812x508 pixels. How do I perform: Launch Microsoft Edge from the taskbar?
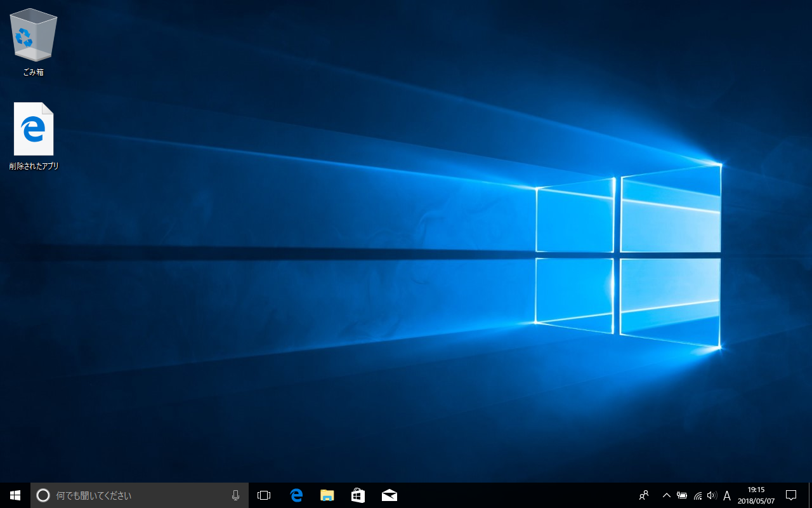pyautogui.click(x=296, y=495)
